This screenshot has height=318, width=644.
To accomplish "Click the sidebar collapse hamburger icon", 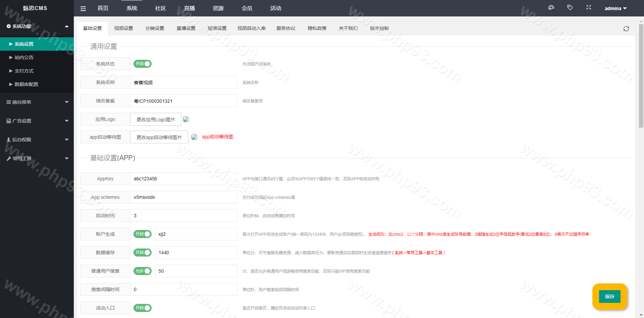I will (83, 8).
